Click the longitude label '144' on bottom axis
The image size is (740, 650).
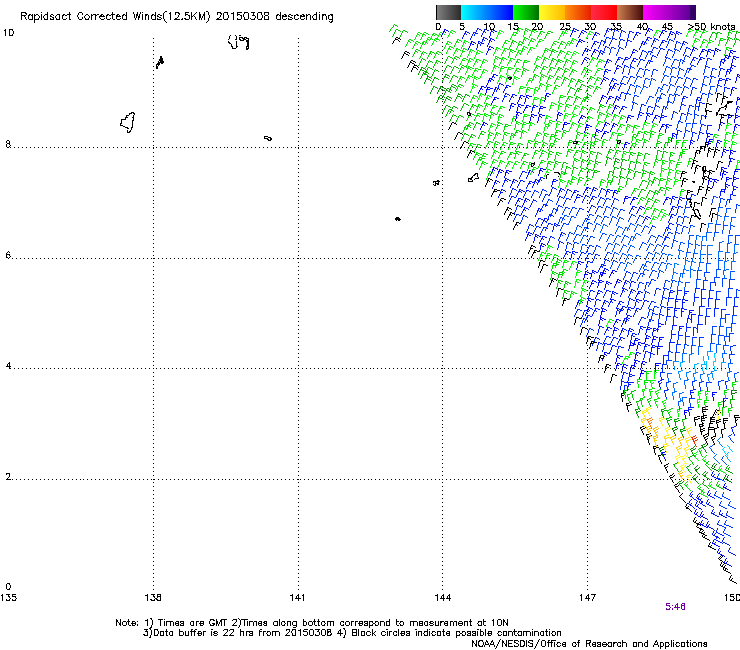tap(442, 598)
